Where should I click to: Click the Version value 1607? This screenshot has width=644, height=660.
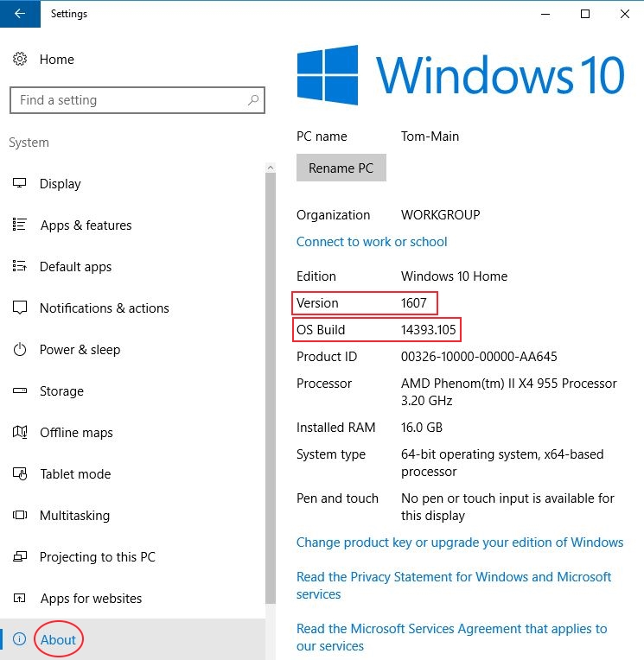(x=413, y=303)
